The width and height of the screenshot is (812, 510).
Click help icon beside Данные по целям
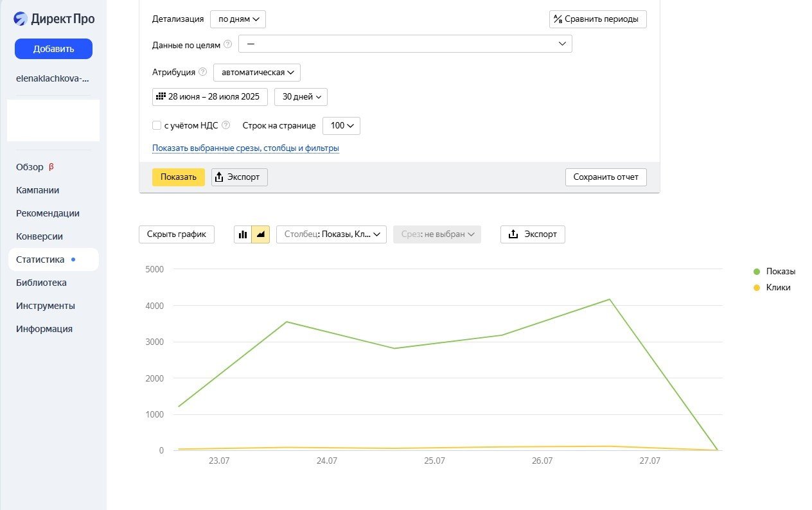point(227,44)
